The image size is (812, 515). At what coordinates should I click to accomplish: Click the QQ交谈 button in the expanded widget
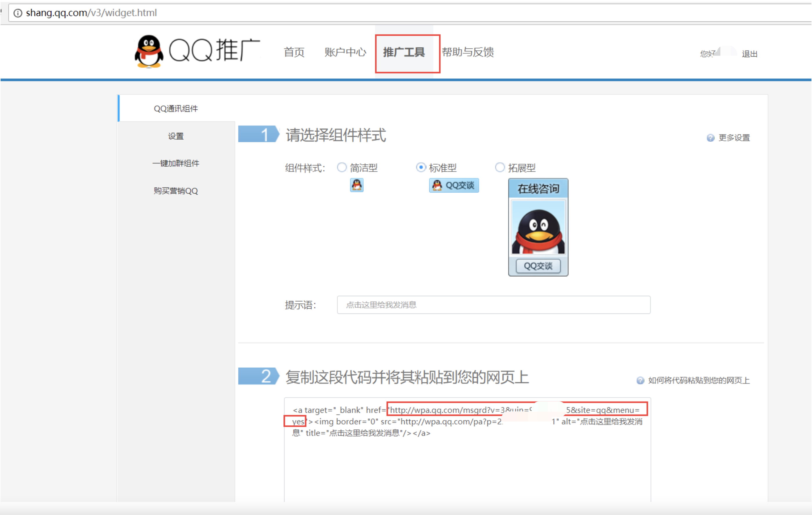click(x=538, y=266)
